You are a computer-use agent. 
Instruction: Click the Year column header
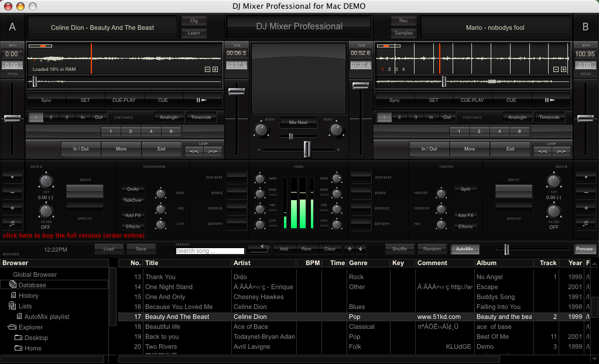point(571,263)
